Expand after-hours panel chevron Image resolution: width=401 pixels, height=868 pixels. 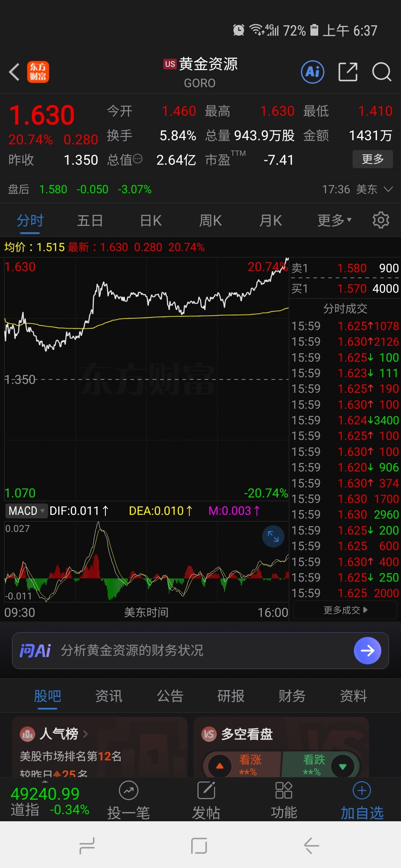(388, 190)
